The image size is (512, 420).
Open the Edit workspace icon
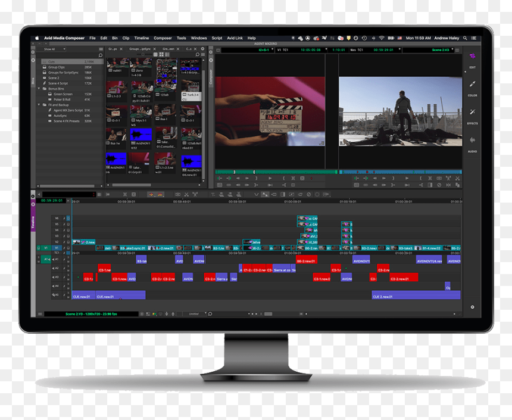click(472, 56)
